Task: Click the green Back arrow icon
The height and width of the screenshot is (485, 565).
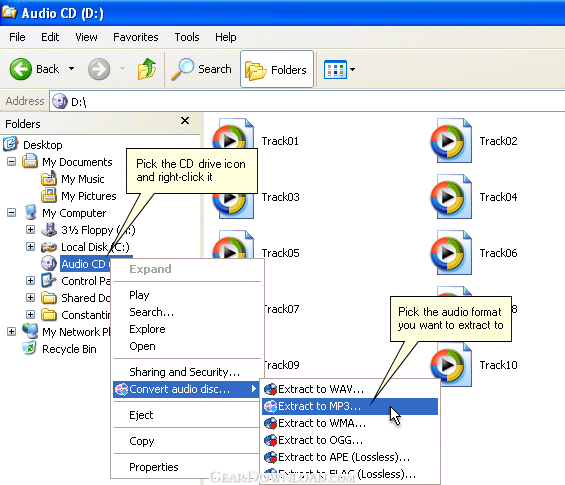Action: (21, 69)
